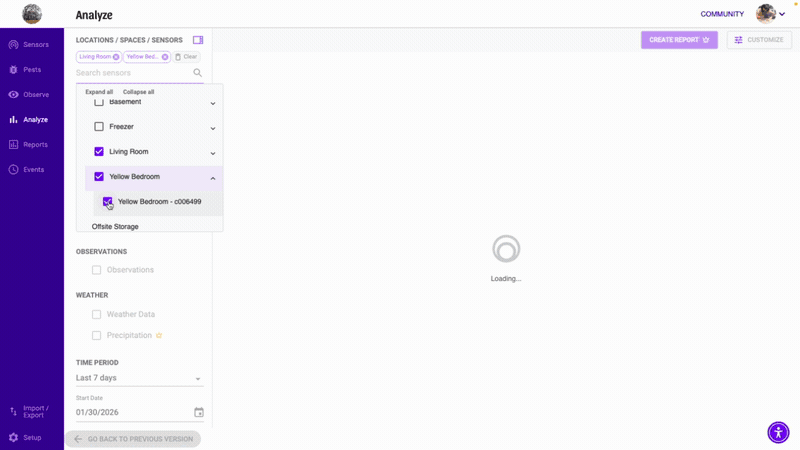
Task: Uncheck the Yellow Bedroom location checkbox
Action: click(99, 177)
